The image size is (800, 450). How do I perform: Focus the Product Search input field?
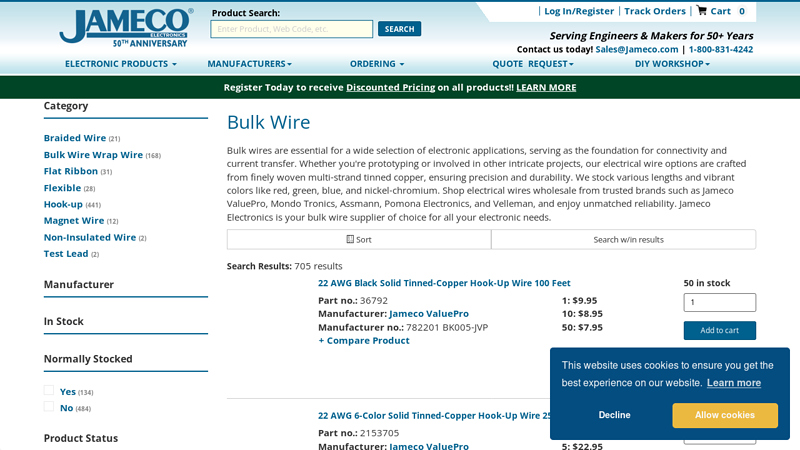point(291,29)
